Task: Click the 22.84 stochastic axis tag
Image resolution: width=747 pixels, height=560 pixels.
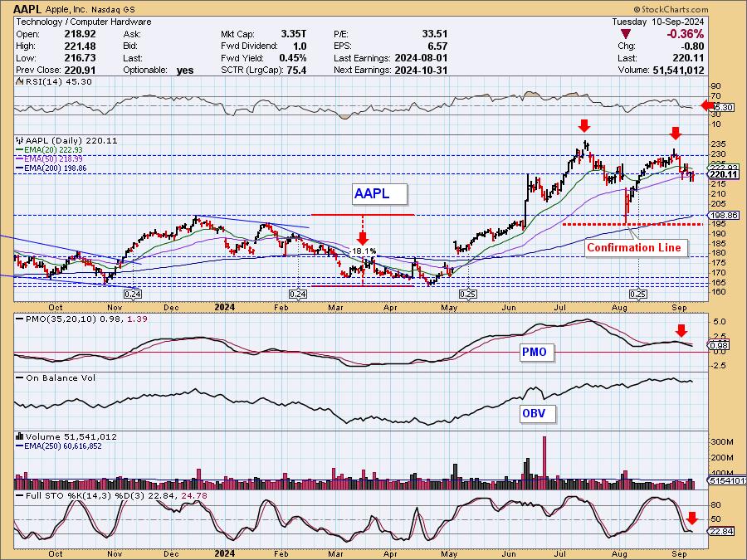Action: click(722, 532)
